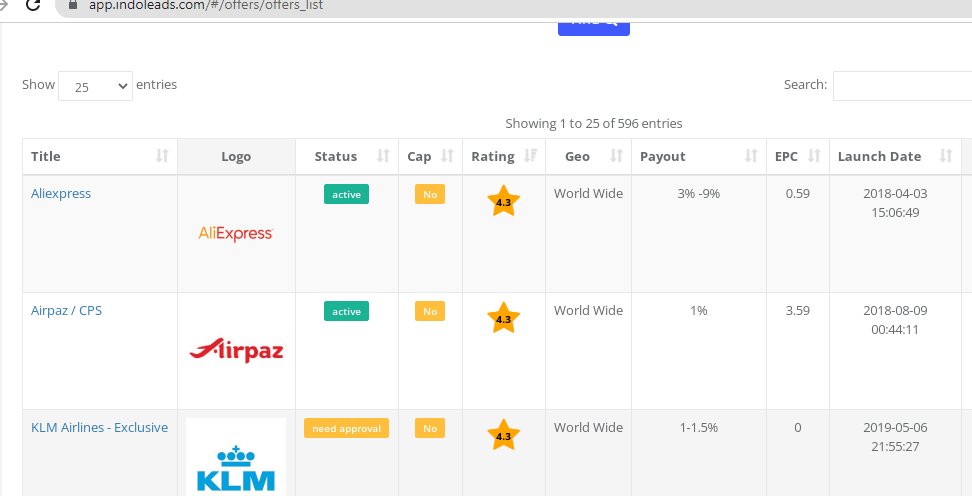The image size is (972, 496).
Task: Click the World Wide geo for KLM Airlines
Action: (x=588, y=428)
